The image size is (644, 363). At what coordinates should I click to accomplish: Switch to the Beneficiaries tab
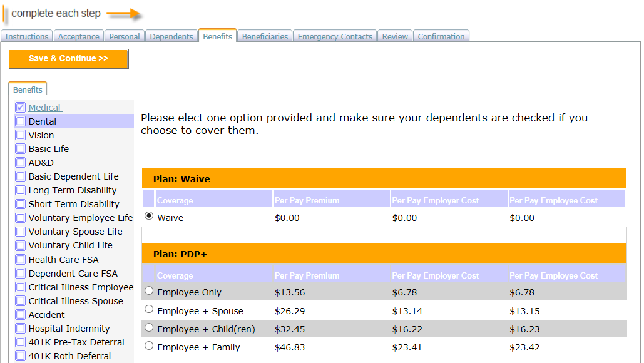[265, 36]
